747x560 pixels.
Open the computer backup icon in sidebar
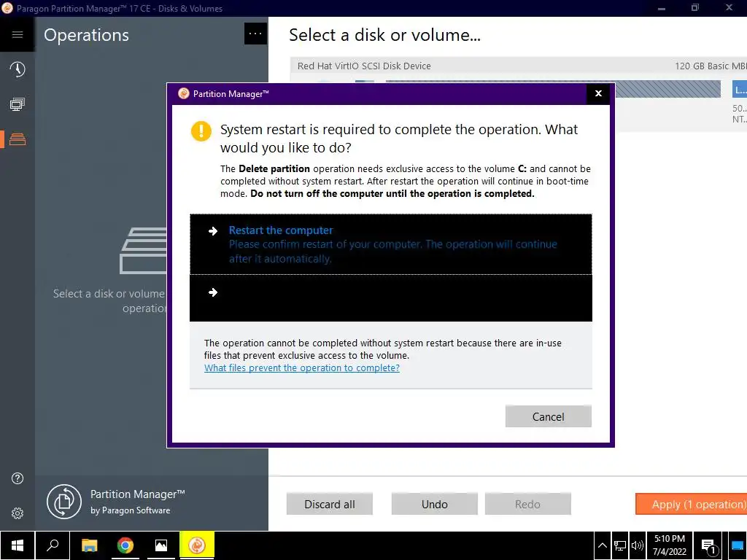point(18,104)
